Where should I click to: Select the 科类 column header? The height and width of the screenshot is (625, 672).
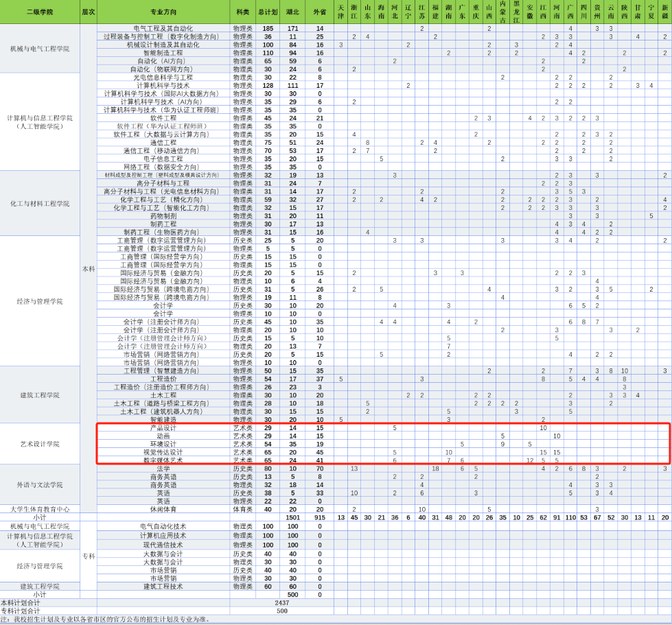(x=242, y=12)
